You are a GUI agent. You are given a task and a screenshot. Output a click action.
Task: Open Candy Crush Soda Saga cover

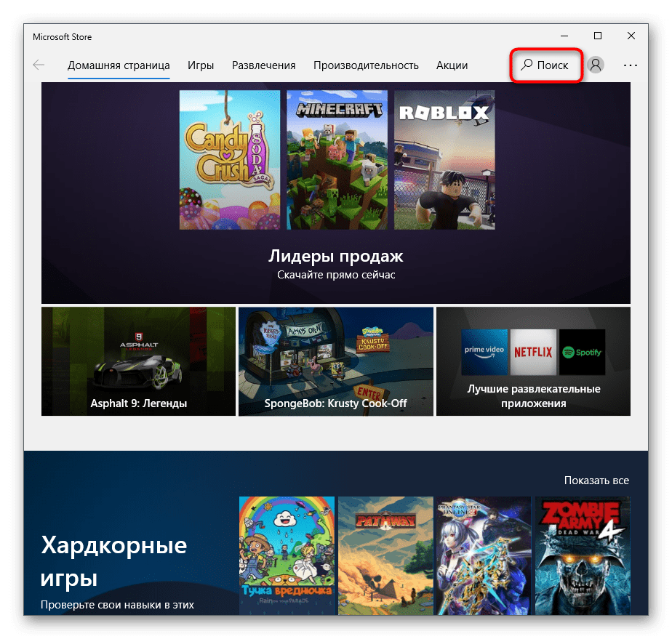(x=230, y=160)
